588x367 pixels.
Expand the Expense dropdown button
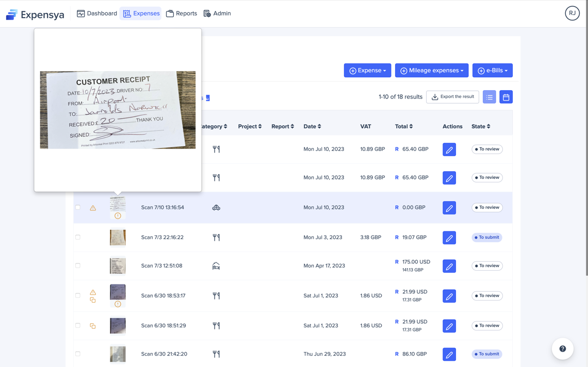point(367,71)
